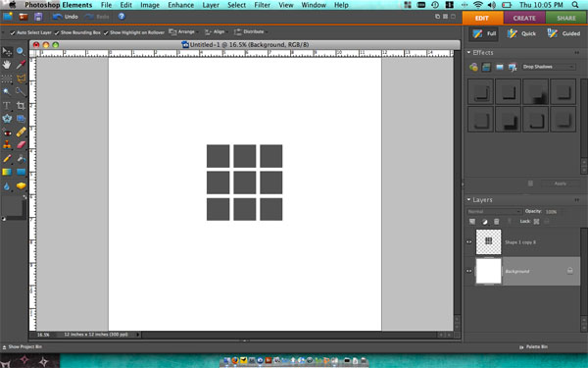Viewport: 588px width, 368px height.
Task: Open the Align dropdown
Action: tap(216, 32)
